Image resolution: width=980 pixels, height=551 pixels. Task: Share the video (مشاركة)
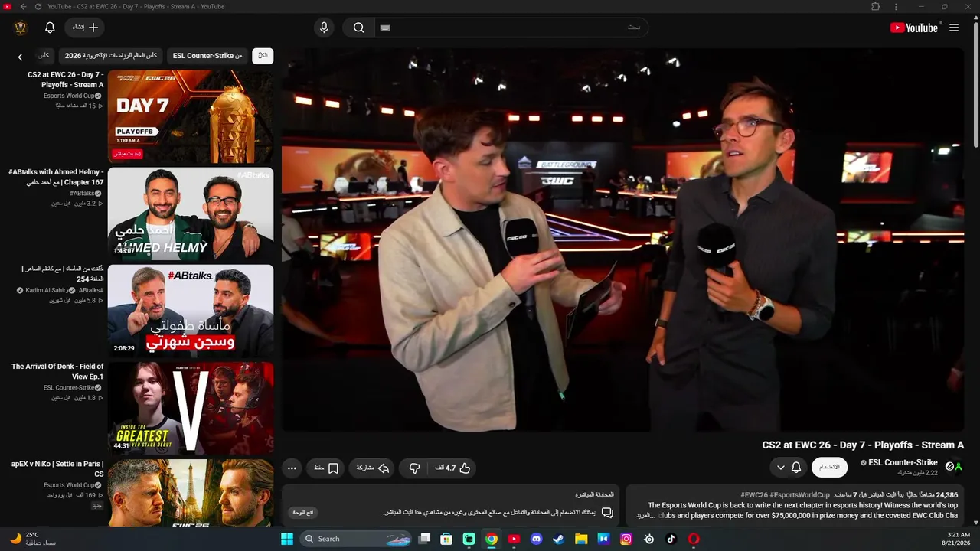pyautogui.click(x=373, y=468)
